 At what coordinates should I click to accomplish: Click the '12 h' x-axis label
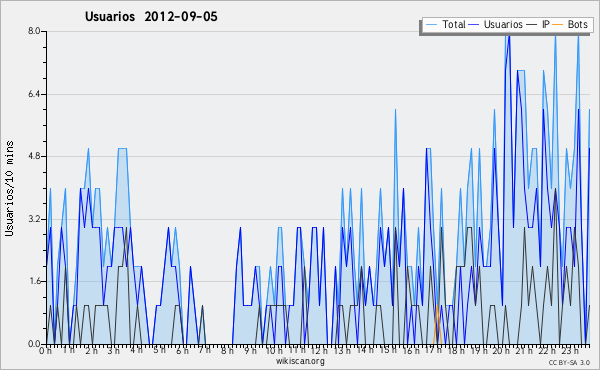pyautogui.click(x=320, y=350)
